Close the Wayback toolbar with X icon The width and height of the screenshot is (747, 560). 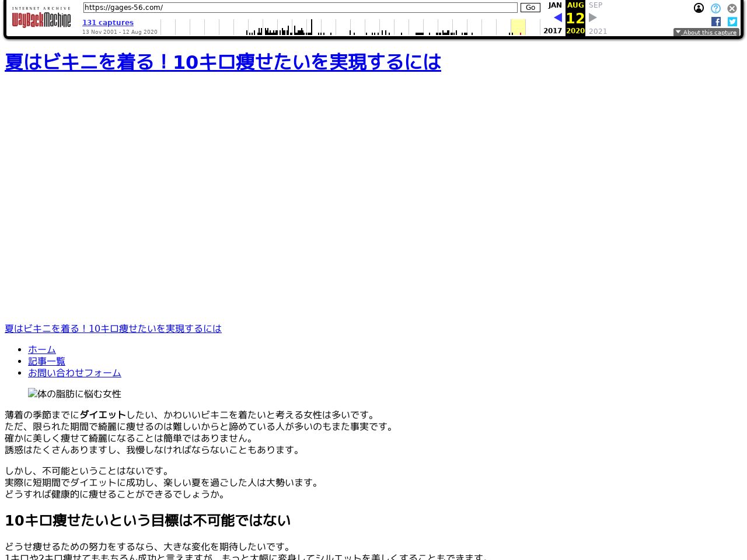coord(732,8)
